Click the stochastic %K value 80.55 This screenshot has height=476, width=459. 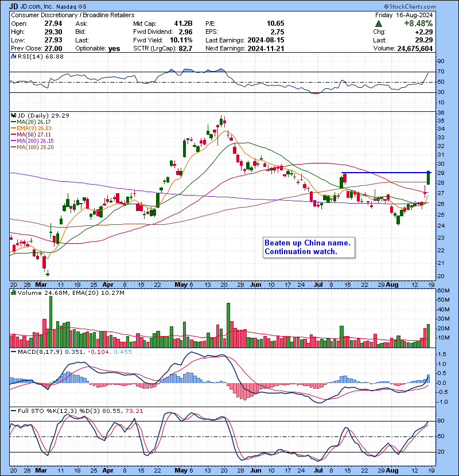pos(111,411)
